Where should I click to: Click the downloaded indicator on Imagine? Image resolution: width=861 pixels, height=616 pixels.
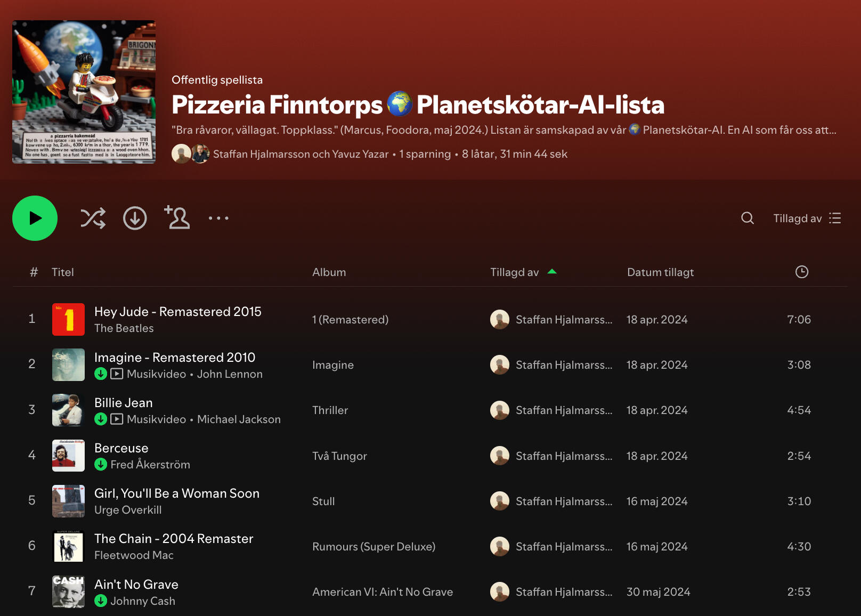[101, 374]
